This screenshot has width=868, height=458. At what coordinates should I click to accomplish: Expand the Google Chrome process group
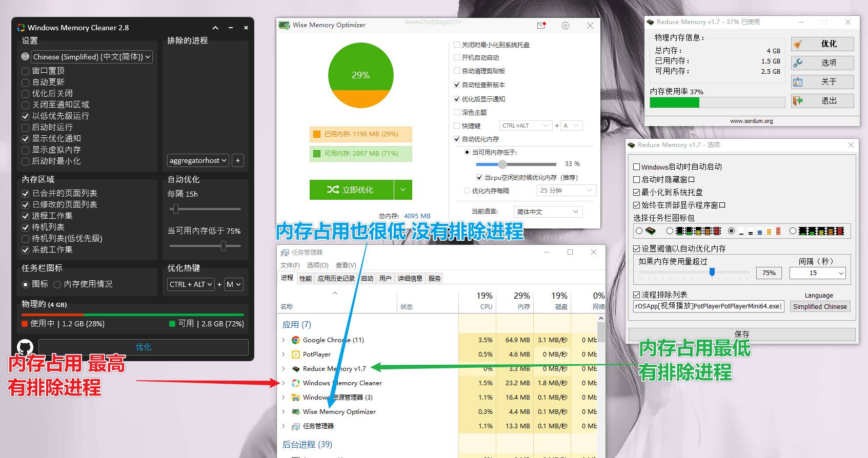(284, 340)
